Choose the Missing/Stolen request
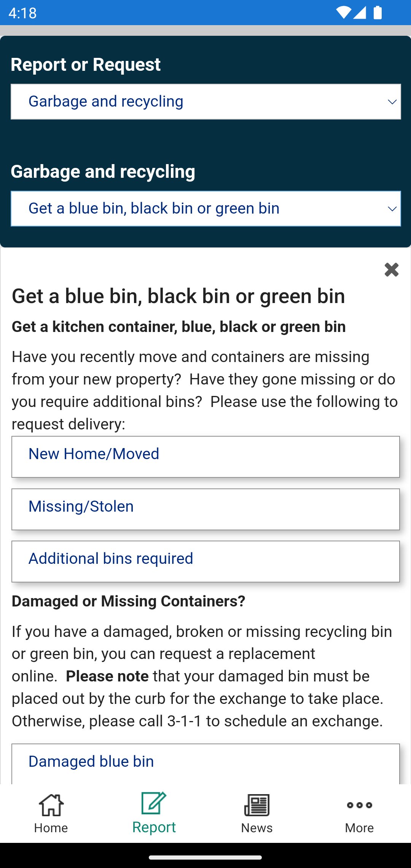This screenshot has height=868, width=411. point(205,509)
